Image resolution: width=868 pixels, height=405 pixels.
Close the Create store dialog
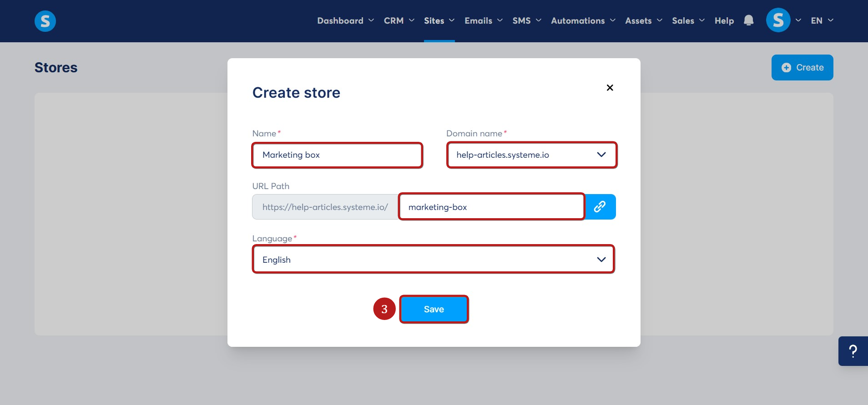(x=610, y=87)
